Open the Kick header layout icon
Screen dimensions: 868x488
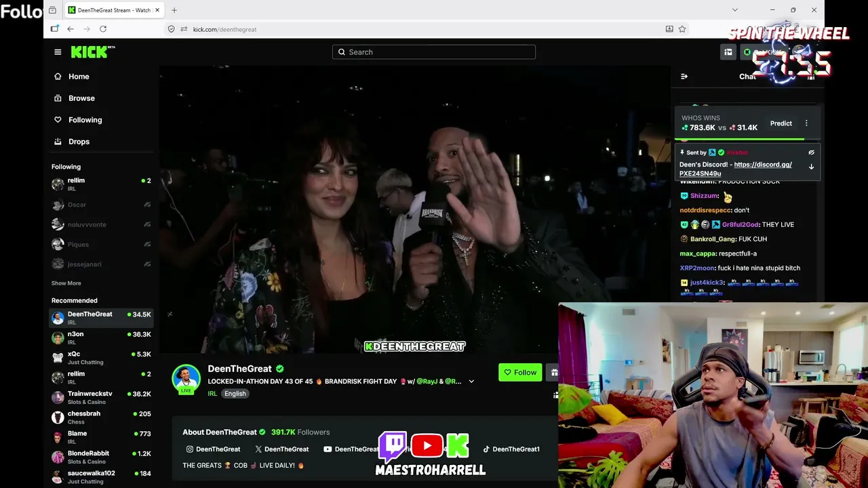pyautogui.click(x=728, y=52)
